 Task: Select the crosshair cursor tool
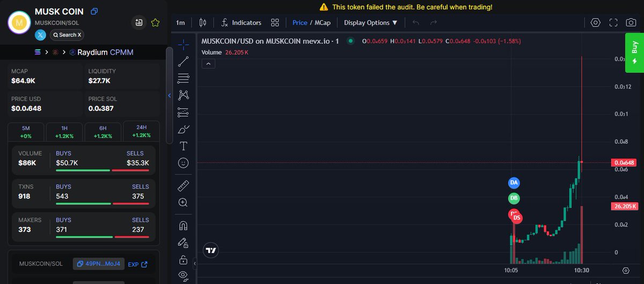click(183, 44)
